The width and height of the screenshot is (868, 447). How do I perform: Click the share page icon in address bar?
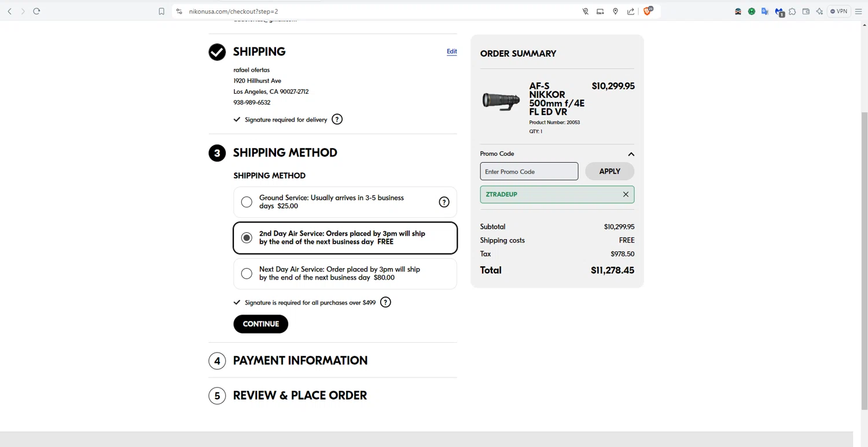pyautogui.click(x=631, y=11)
